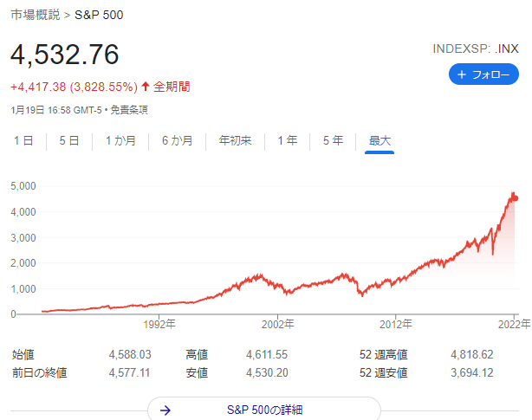
Task: Click the INDEXSP: .INX ticker label
Action: pyautogui.click(x=476, y=48)
